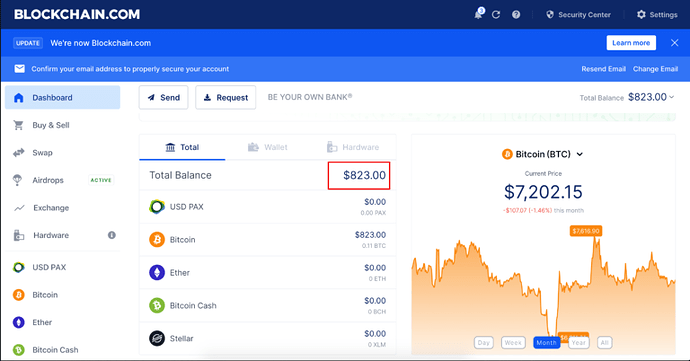This screenshot has width=690, height=361.
Task: Open Airdrops in the sidebar
Action: point(62,180)
